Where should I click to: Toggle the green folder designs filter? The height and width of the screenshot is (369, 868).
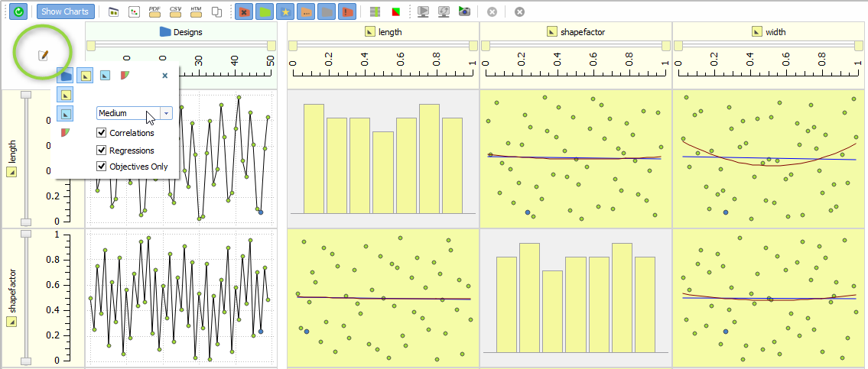coord(264,11)
